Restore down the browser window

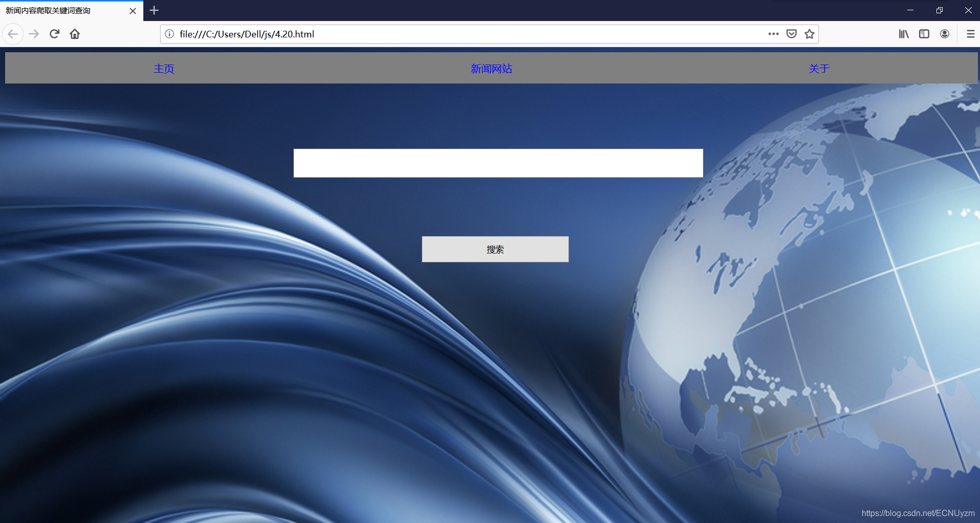pyautogui.click(x=940, y=10)
